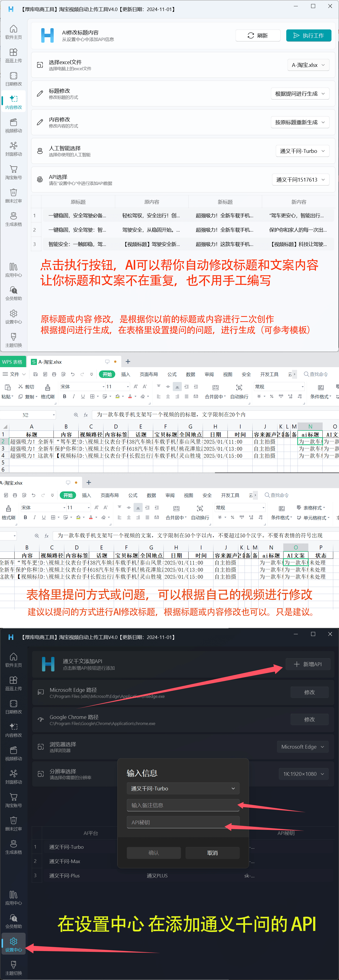Open 数据 tab in the lower WPS window
Image resolution: width=339 pixels, height=980 pixels.
click(x=151, y=495)
